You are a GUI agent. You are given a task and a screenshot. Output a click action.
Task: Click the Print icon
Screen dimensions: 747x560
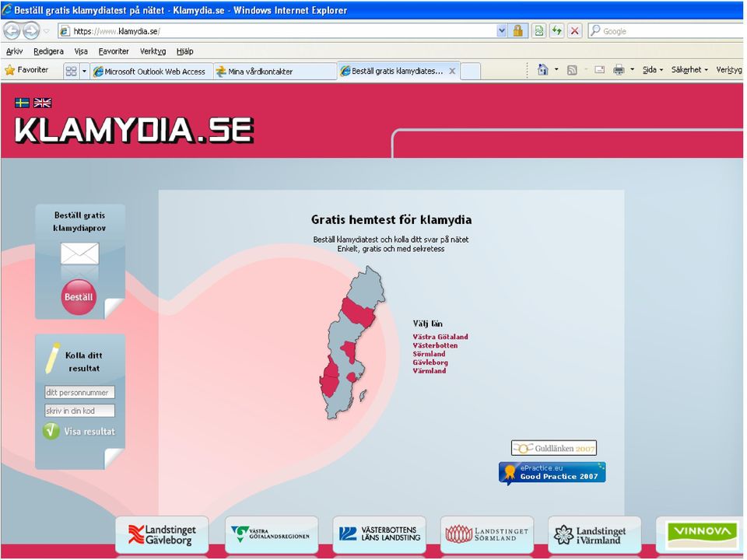[619, 69]
